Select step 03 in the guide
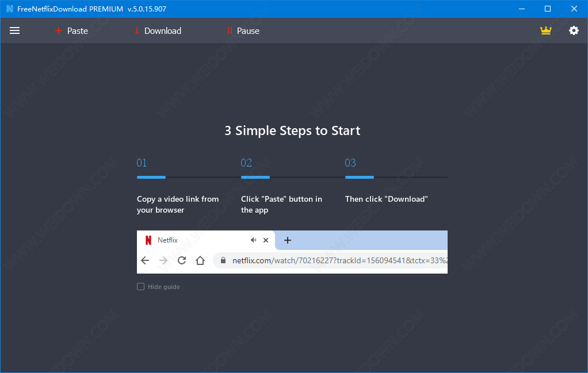This screenshot has height=373, width=588. (x=350, y=163)
